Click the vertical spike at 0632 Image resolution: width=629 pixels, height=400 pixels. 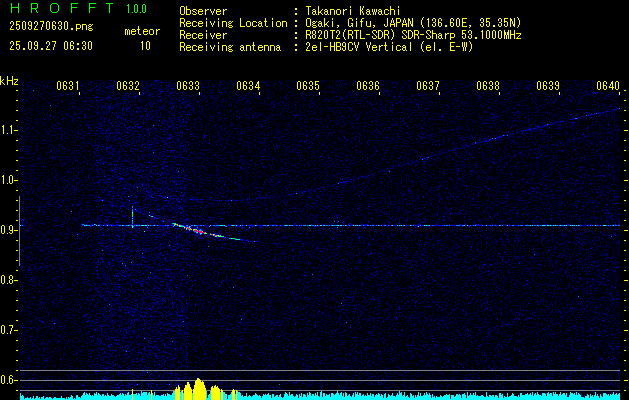tap(132, 217)
